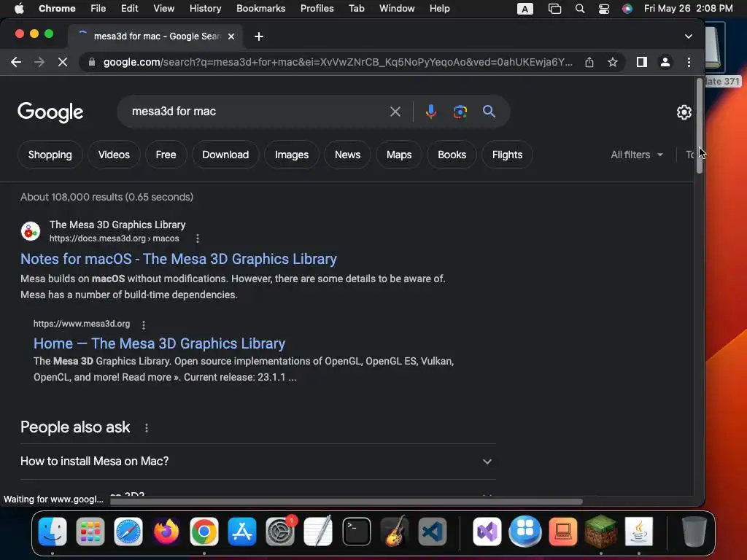Viewport: 747px width, 560px height.
Task: Open Spotlight search in the menu bar
Action: pos(580,9)
